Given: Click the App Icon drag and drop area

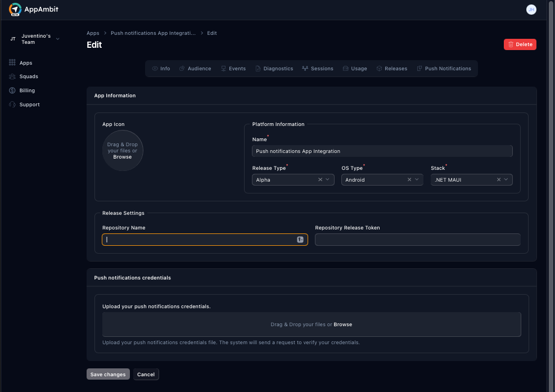Looking at the screenshot, I should (123, 150).
